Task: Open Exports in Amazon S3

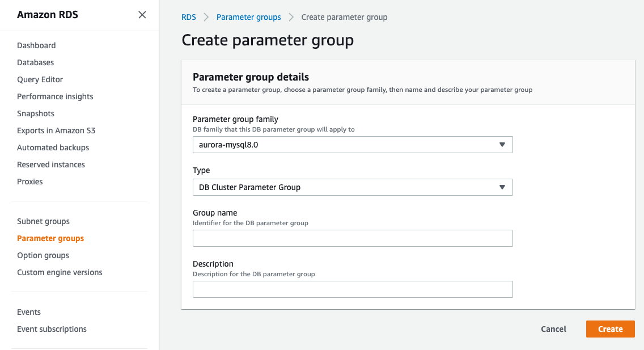Action: pos(56,130)
